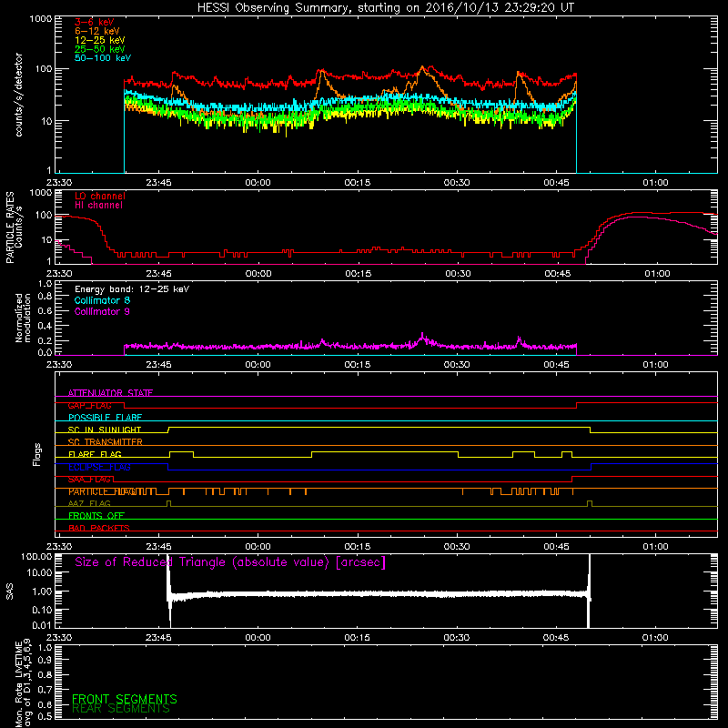Click the "FLARE_FLAG" flag label

coord(96,454)
